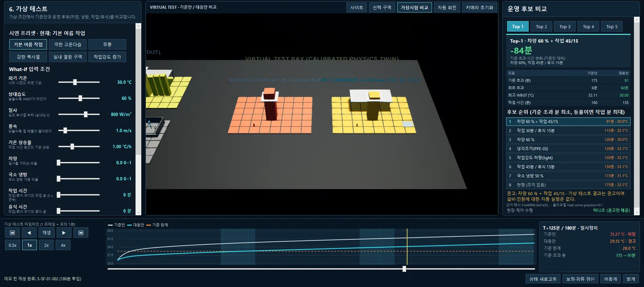Open the Top 5 candidate tab

pos(612,27)
